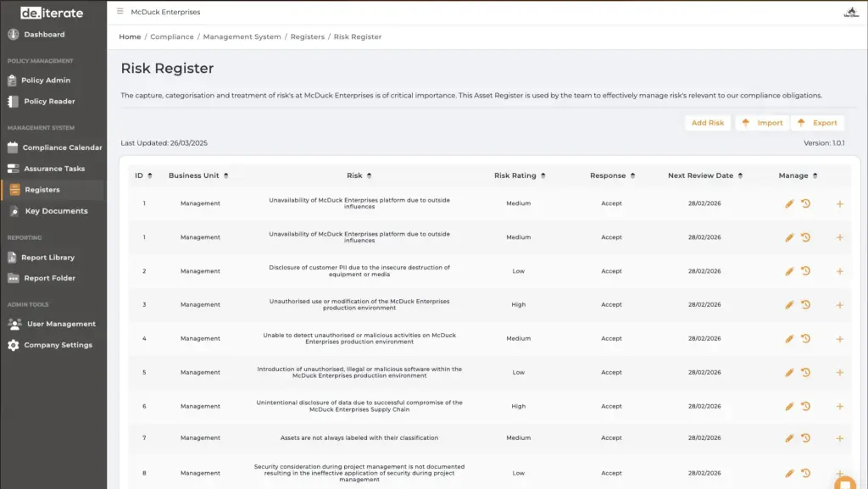
Task: Show history for risk ID 4
Action: [806, 338]
